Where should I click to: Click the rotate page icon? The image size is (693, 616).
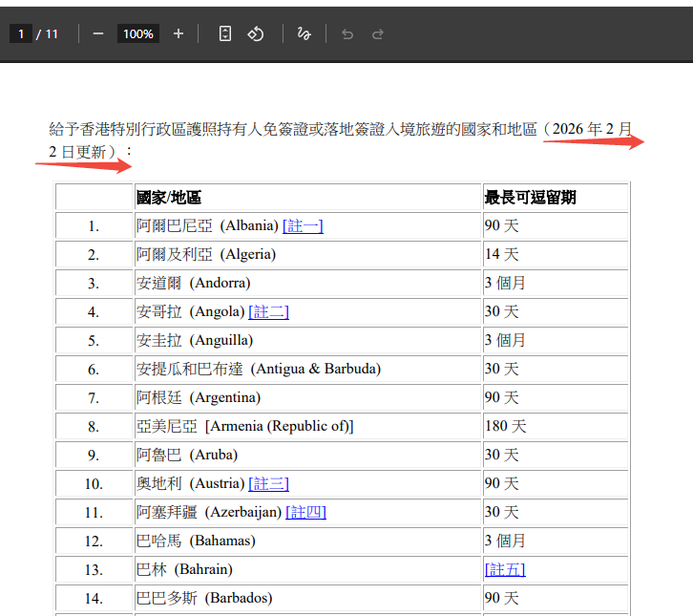pos(255,33)
